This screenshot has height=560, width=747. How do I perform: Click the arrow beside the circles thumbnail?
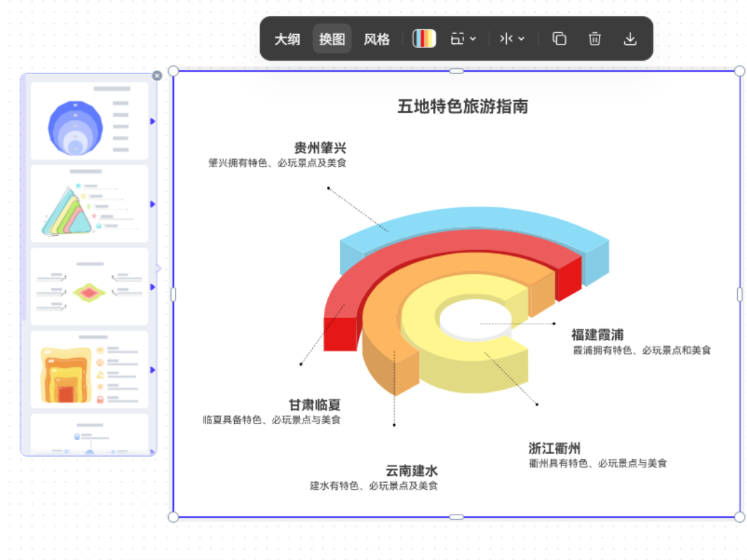coord(152,121)
